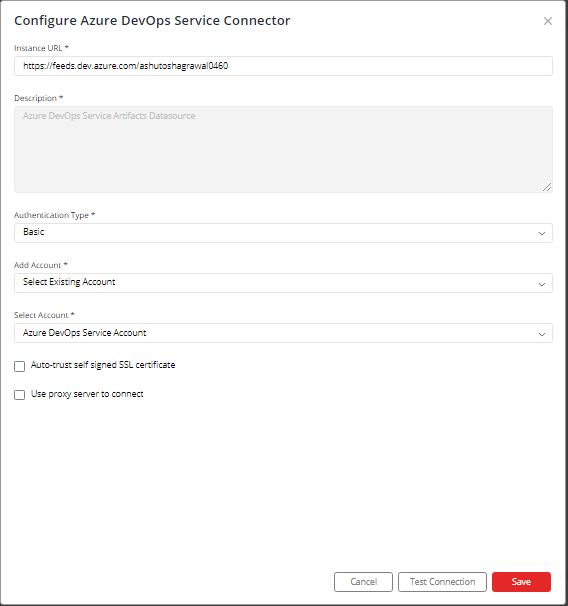This screenshot has width=568, height=606.
Task: Click the chevron arrow of Add Account
Action: pyautogui.click(x=542, y=284)
